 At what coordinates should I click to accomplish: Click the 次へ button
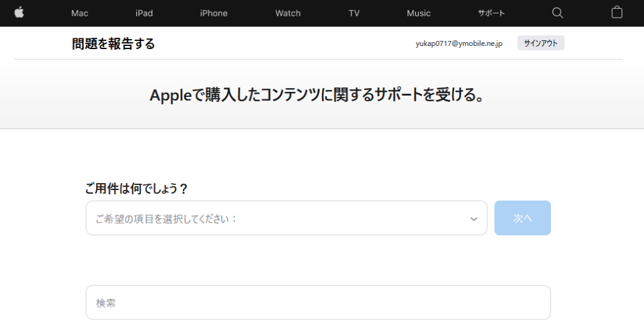(523, 218)
